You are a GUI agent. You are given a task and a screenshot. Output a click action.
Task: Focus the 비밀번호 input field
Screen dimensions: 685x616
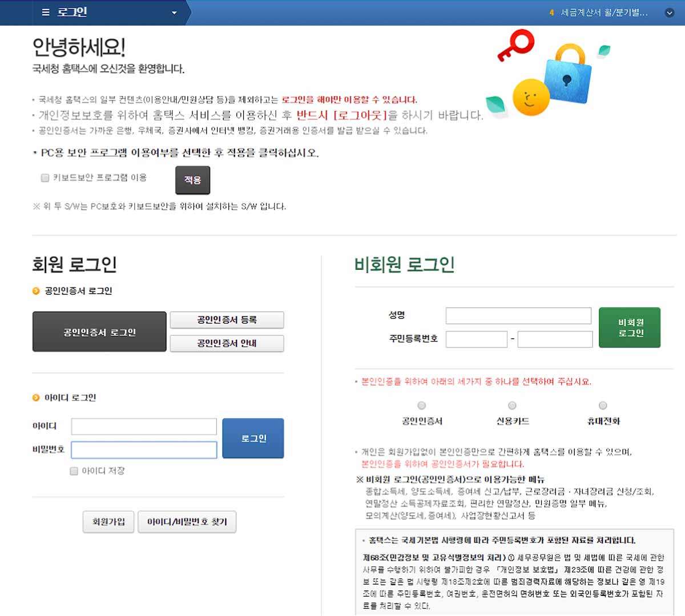[x=144, y=450]
